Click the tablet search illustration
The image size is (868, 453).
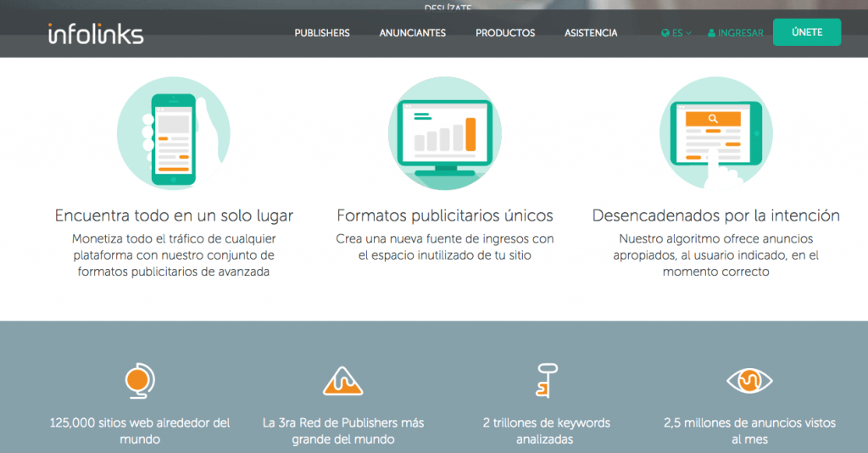pos(716,133)
